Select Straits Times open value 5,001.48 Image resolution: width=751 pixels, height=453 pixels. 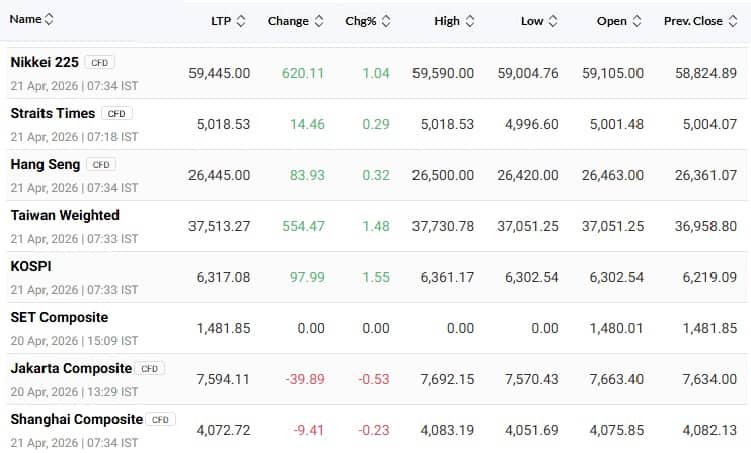(x=617, y=125)
